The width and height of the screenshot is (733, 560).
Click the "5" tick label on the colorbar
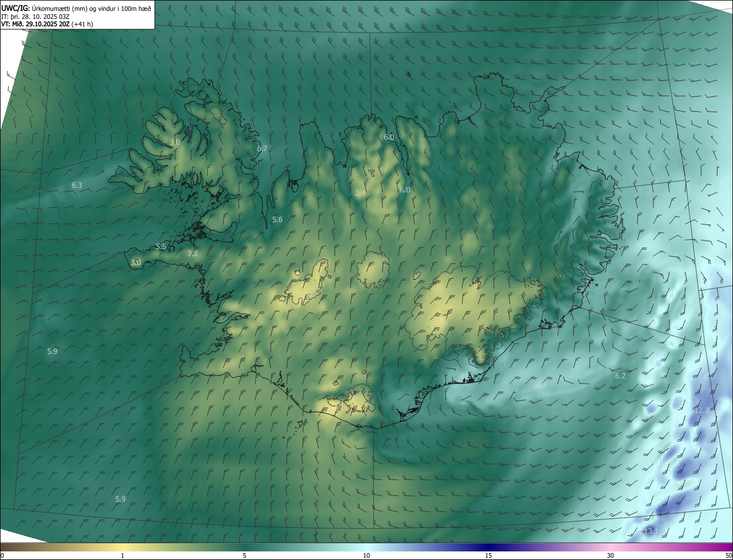245,555
